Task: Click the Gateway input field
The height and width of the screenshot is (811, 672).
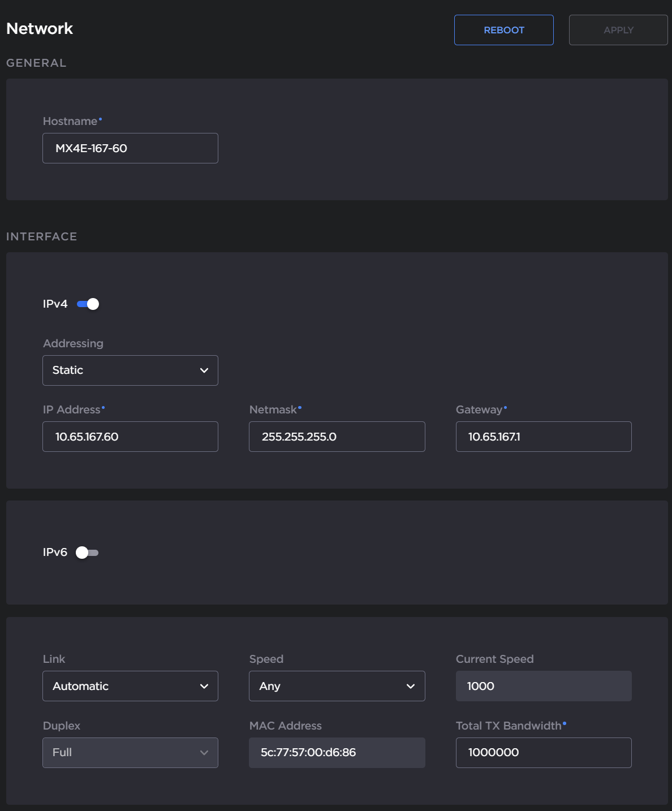Action: click(x=543, y=437)
